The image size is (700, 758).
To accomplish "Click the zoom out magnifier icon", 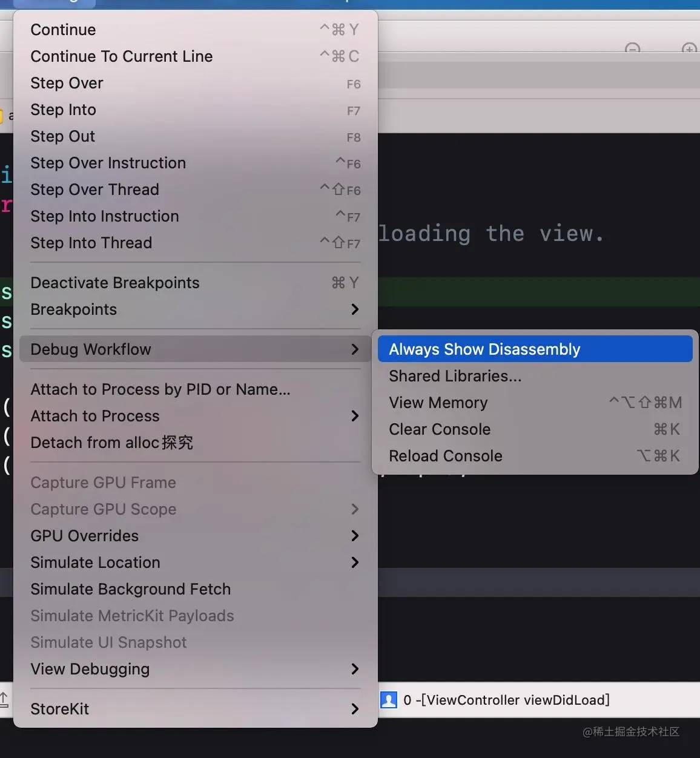I will [x=633, y=48].
